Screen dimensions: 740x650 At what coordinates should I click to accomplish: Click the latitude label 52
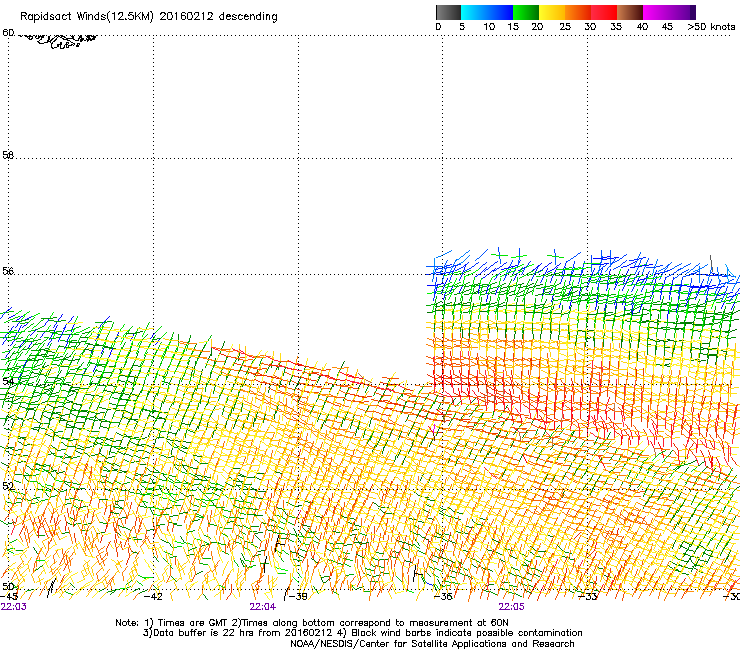(x=8, y=486)
